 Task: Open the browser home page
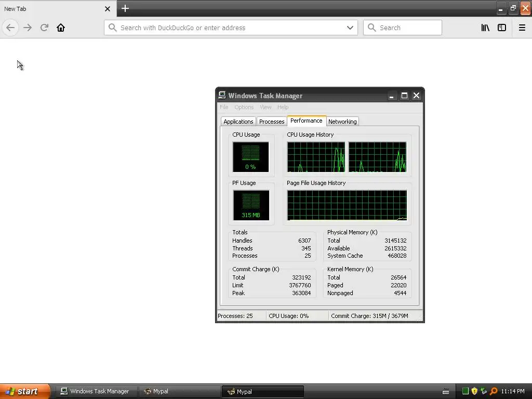(61, 28)
